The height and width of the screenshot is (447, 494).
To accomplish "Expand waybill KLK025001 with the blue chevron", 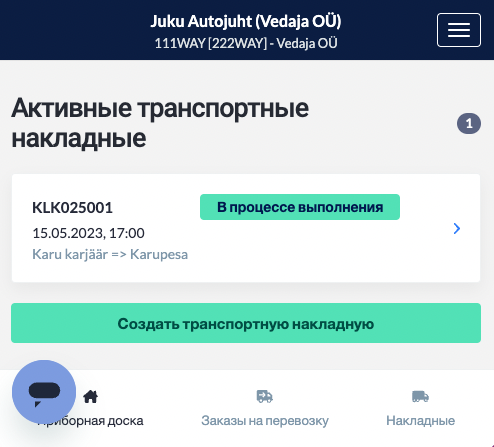I will (457, 228).
